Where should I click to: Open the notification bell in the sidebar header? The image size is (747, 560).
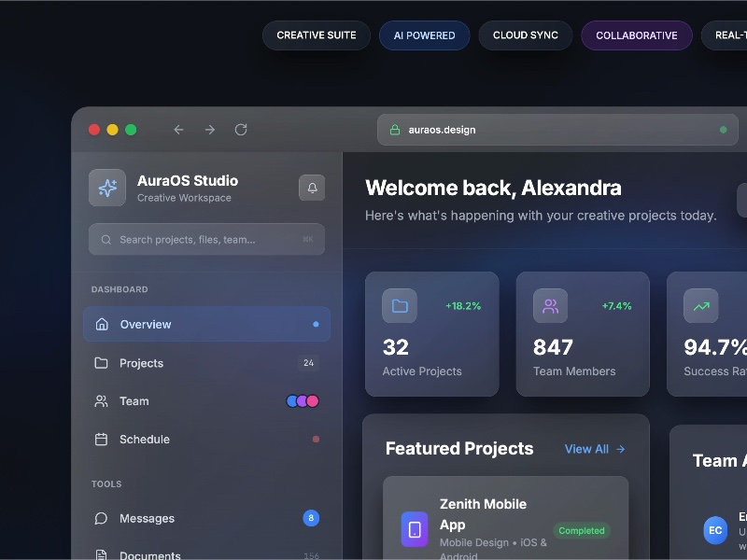coord(312,188)
